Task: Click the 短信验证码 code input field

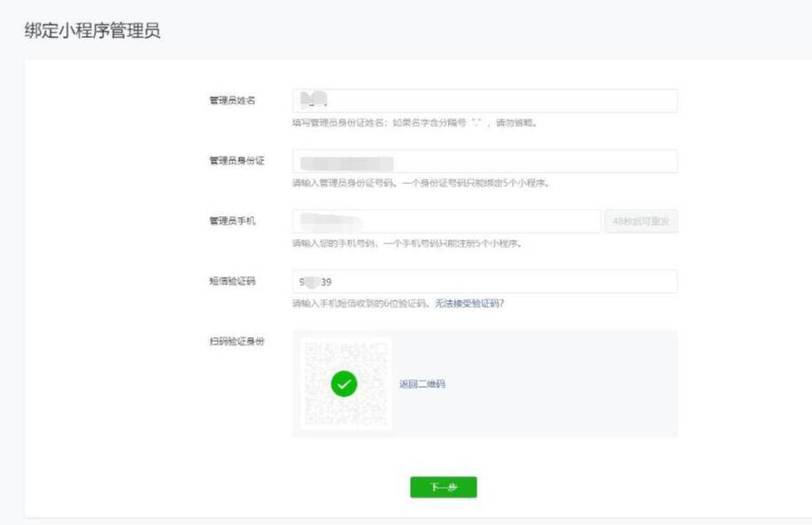Action: 484,282
